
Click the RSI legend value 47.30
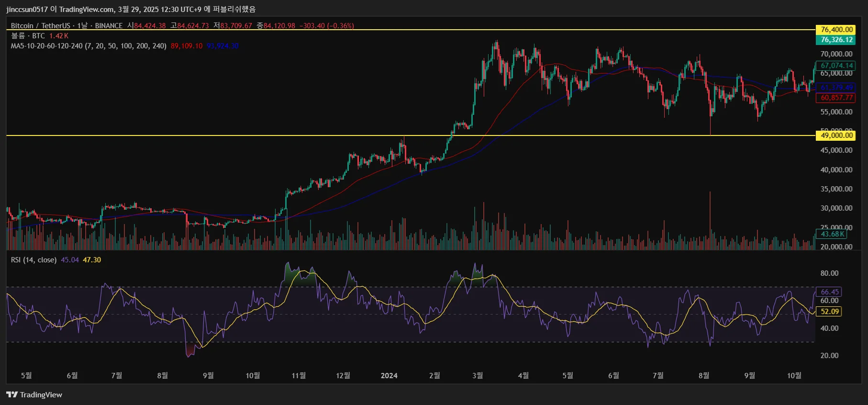92,260
